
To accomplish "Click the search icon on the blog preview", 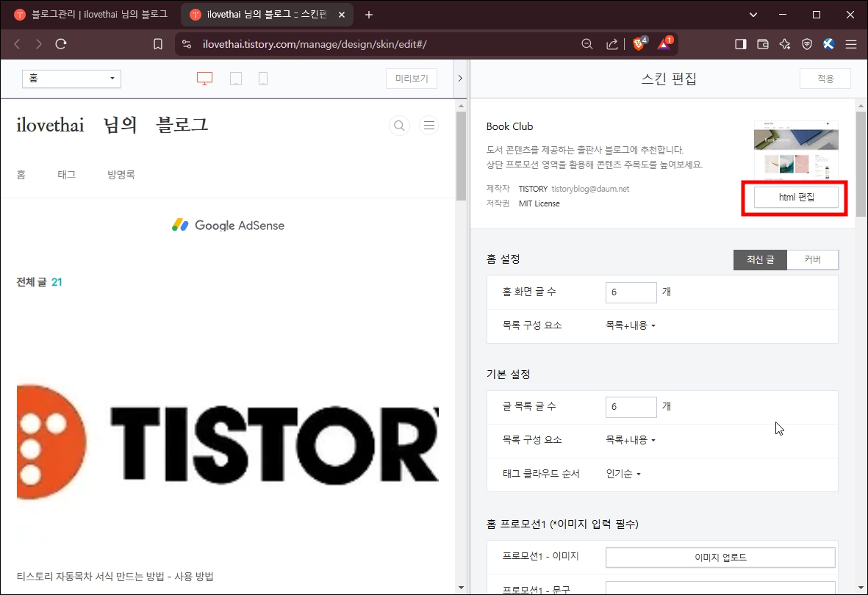I will pos(399,126).
